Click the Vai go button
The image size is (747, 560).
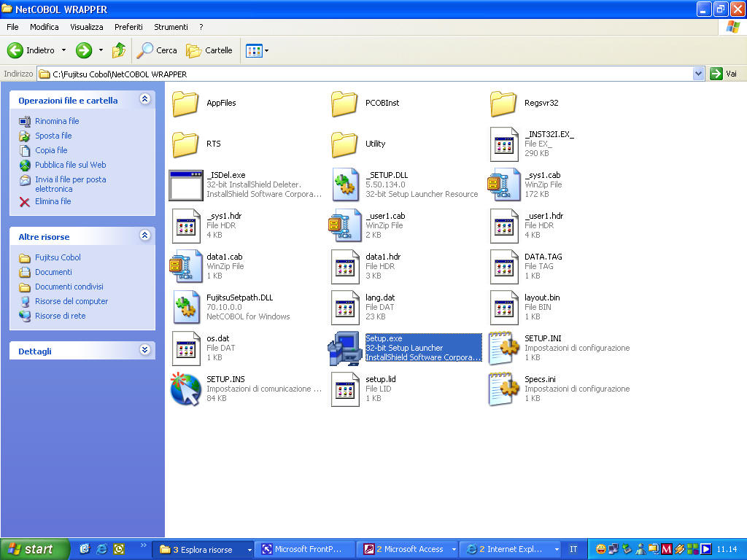click(724, 74)
